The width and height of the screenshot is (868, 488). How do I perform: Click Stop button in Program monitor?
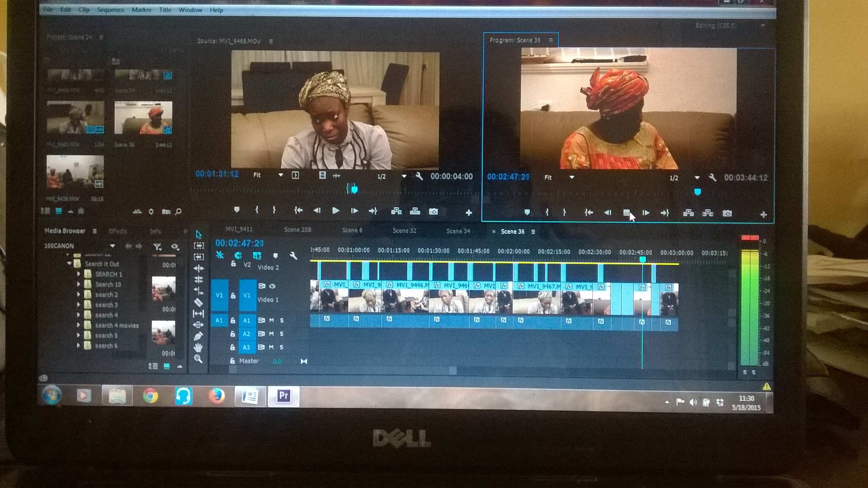click(x=627, y=213)
